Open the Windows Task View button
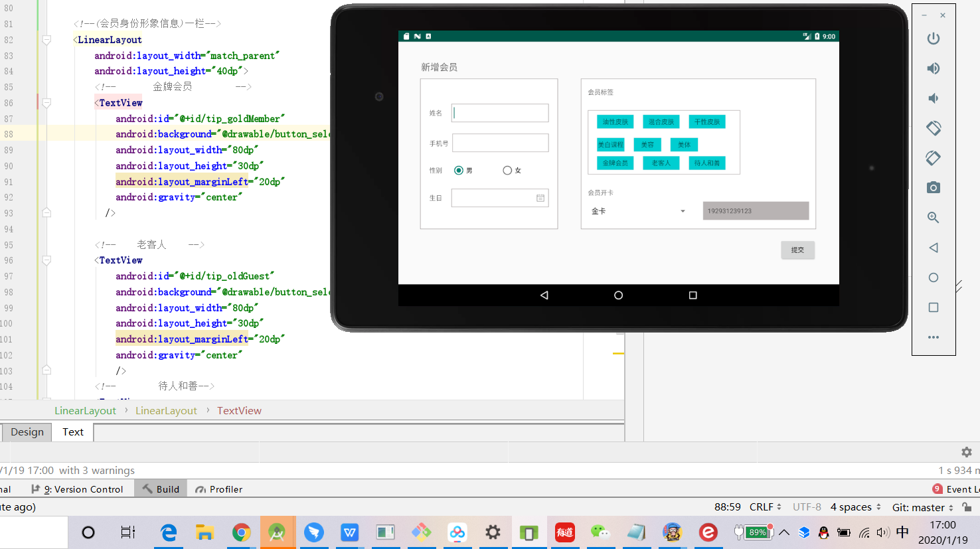980x549 pixels. tap(127, 532)
